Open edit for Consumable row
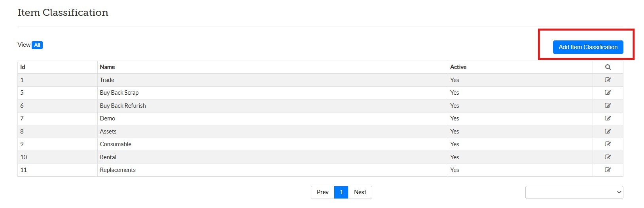The image size is (644, 208). click(x=608, y=144)
